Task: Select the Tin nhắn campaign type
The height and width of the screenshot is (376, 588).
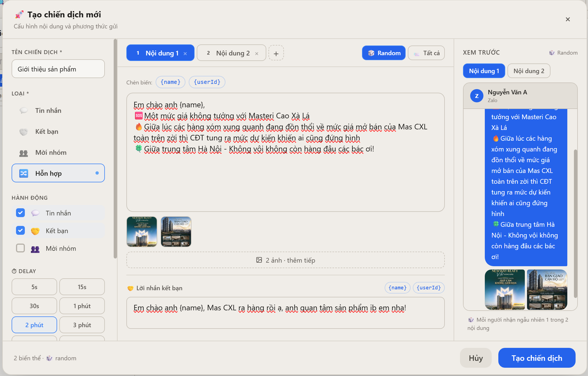Action: pyautogui.click(x=58, y=111)
